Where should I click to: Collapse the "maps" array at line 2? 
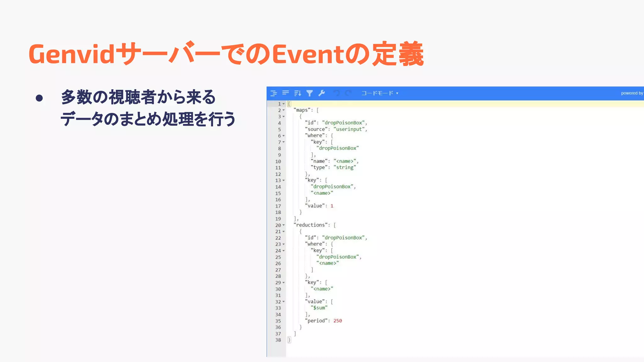click(x=284, y=110)
